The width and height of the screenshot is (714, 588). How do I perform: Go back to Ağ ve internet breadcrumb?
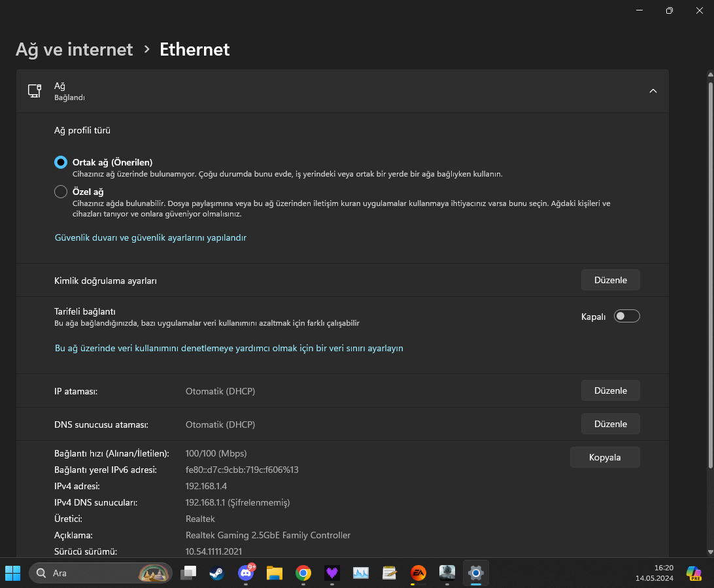pyautogui.click(x=74, y=49)
